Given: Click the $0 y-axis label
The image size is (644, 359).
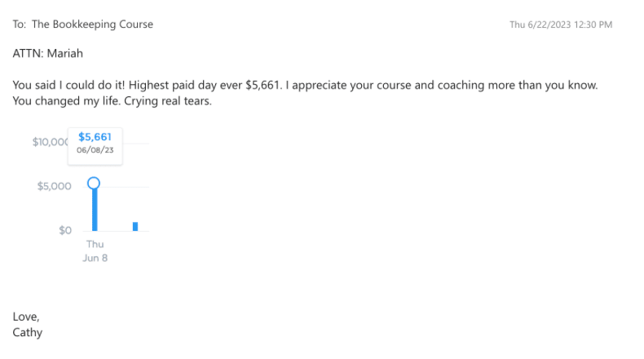Looking at the screenshot, I should 64,230.
